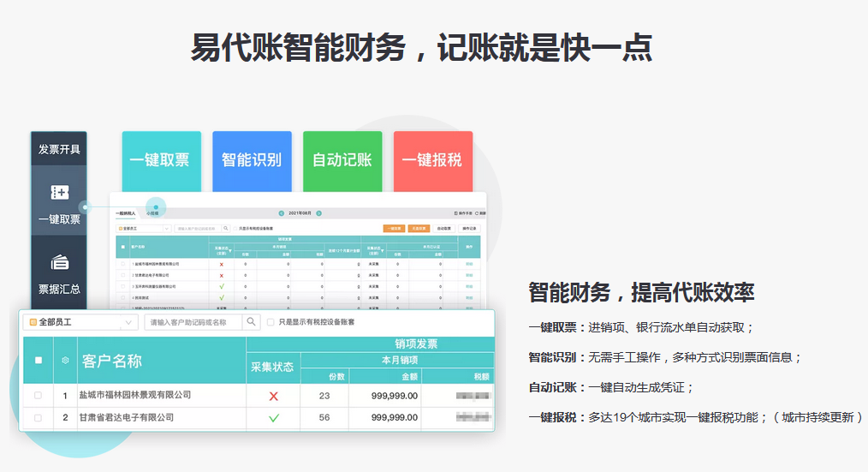
Task: Go to previous month before 2021年08月
Action: click(x=282, y=213)
